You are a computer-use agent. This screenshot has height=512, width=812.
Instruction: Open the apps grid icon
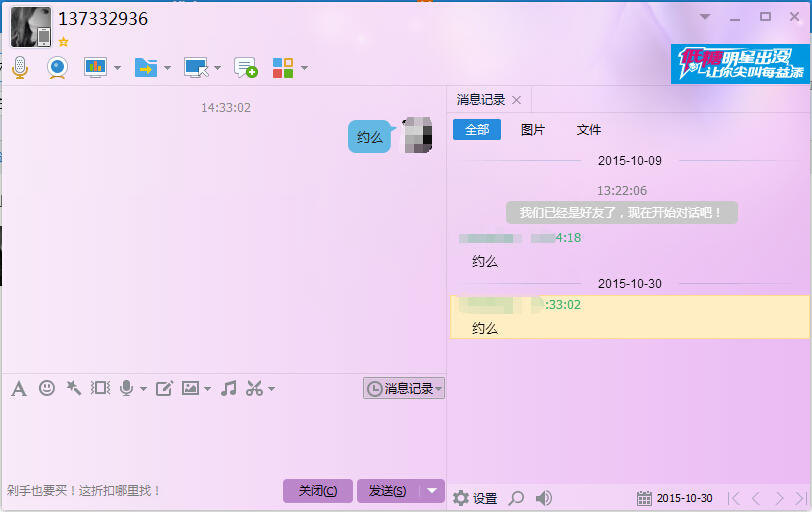[x=283, y=68]
